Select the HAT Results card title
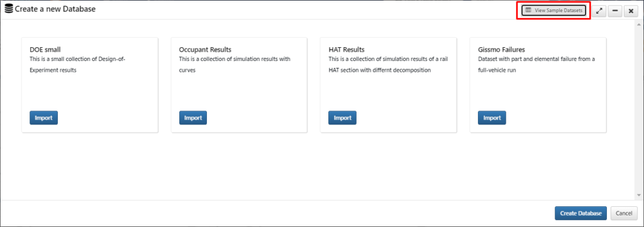 347,50
